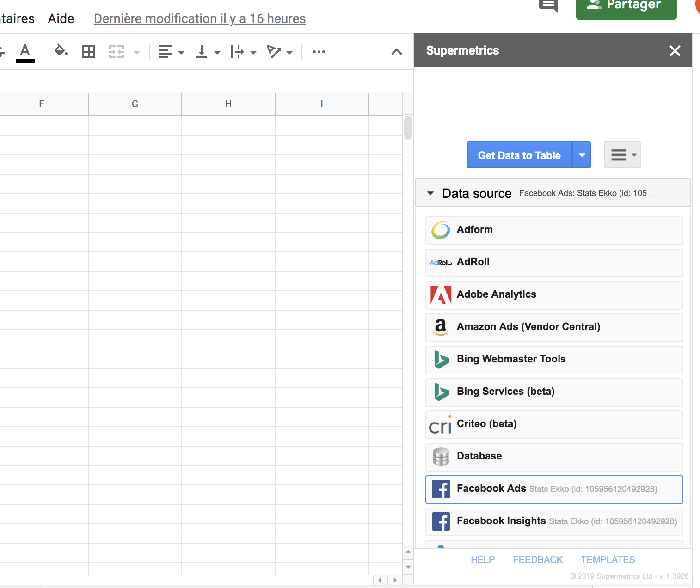The image size is (700, 588).
Task: Select Facebook Insights data source
Action: point(554,521)
